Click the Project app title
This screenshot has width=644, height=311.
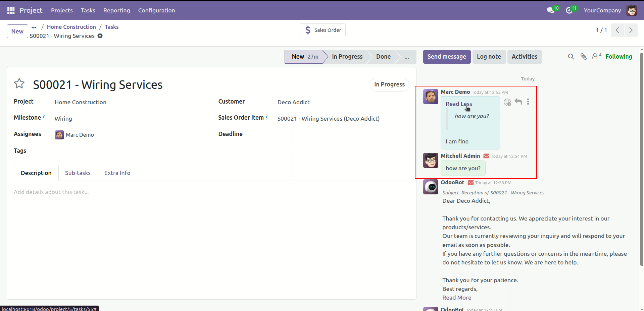point(31,10)
